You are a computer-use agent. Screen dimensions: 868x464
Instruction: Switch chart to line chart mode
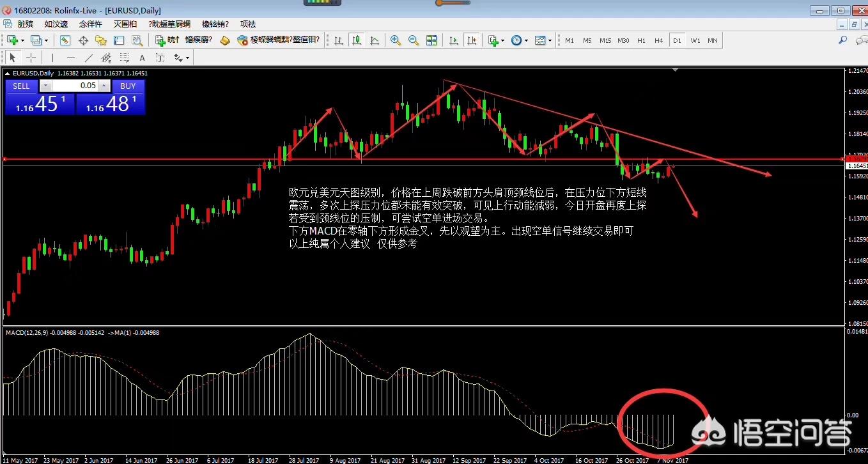pyautogui.click(x=375, y=40)
